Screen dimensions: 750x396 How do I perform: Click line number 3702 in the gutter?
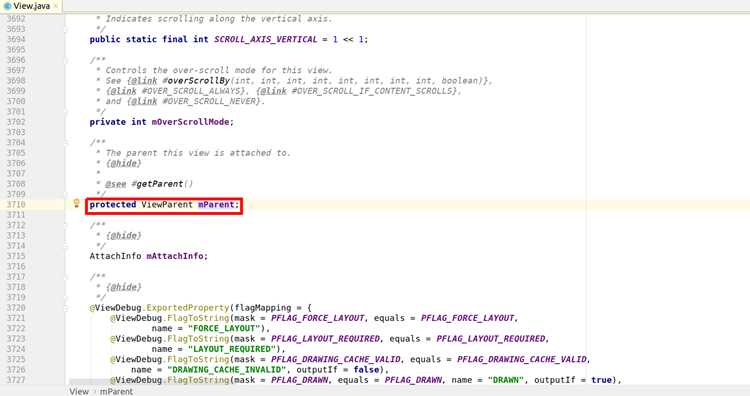pos(16,122)
